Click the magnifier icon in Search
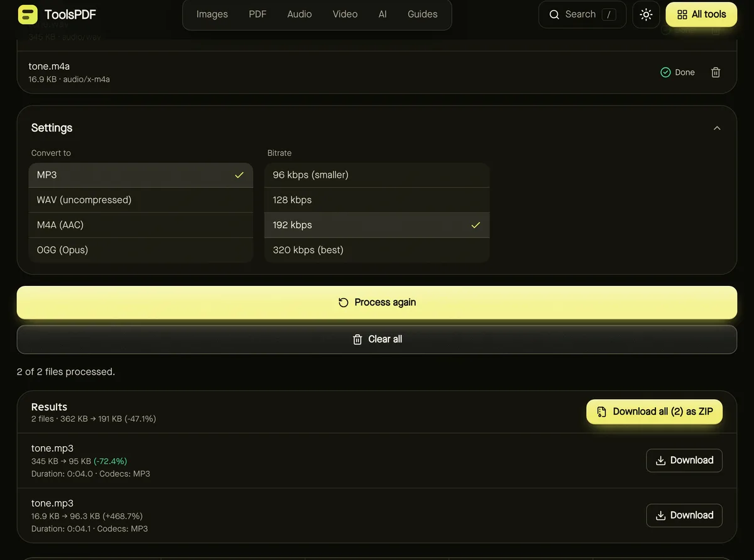This screenshot has width=754, height=560. (x=554, y=14)
